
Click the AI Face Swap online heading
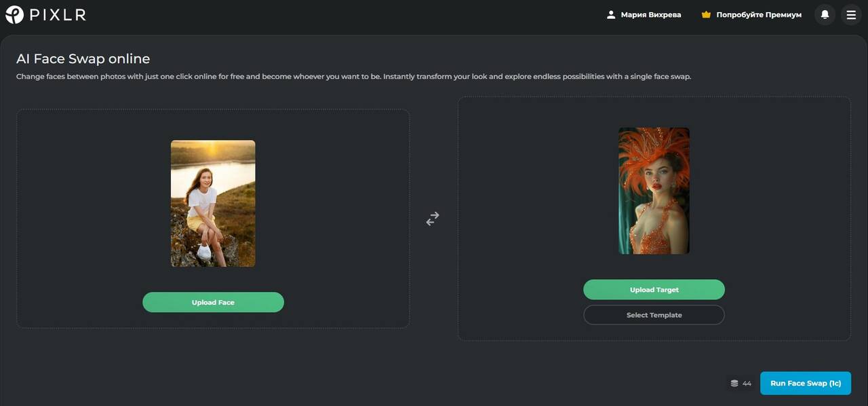pyautogui.click(x=83, y=59)
